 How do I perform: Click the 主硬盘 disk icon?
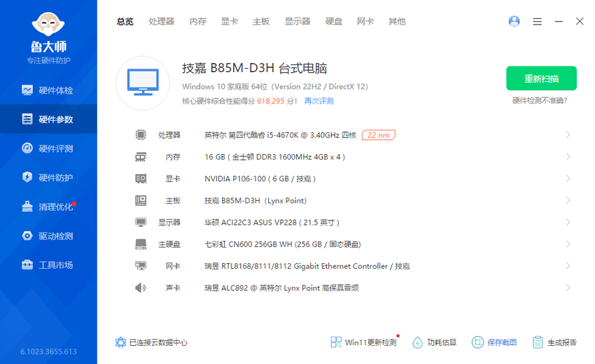[x=141, y=244]
